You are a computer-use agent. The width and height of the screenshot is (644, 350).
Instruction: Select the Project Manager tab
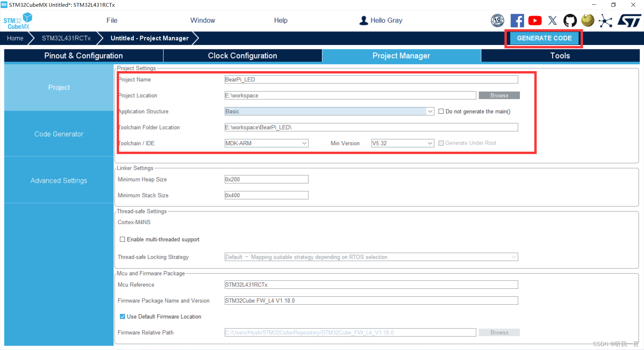click(x=401, y=56)
